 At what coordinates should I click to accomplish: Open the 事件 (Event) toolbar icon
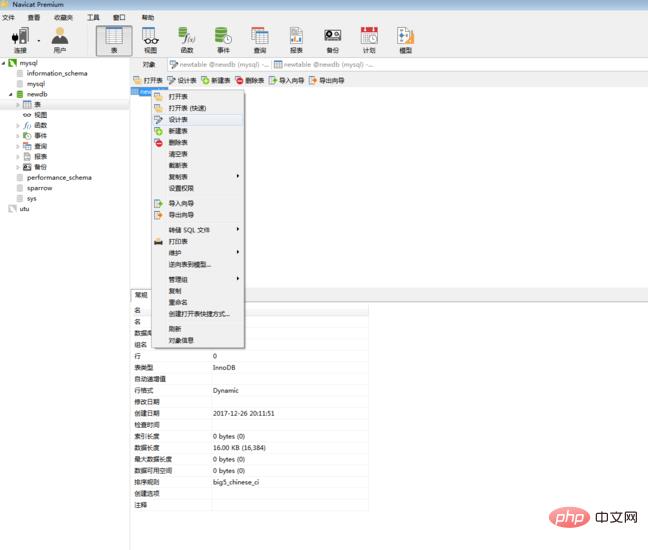point(222,38)
